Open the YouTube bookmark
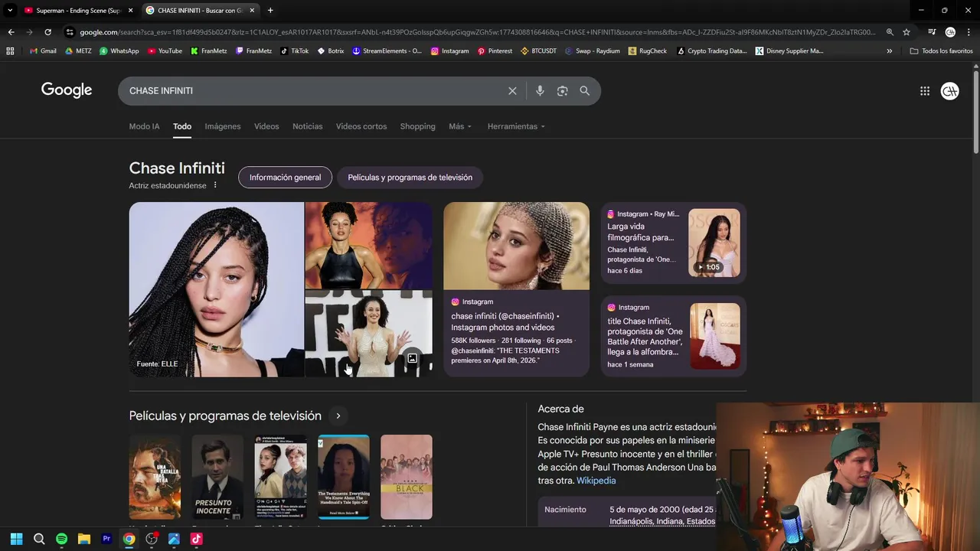The height and width of the screenshot is (551, 980). coord(165,51)
